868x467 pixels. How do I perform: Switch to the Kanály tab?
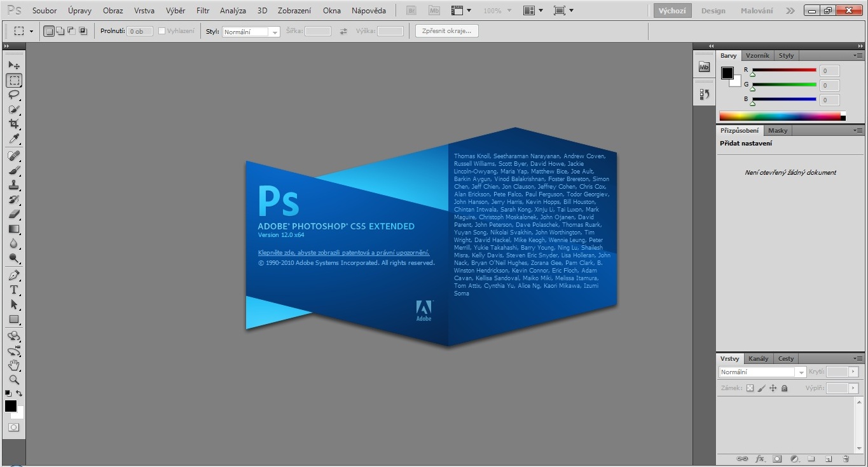(x=758, y=358)
